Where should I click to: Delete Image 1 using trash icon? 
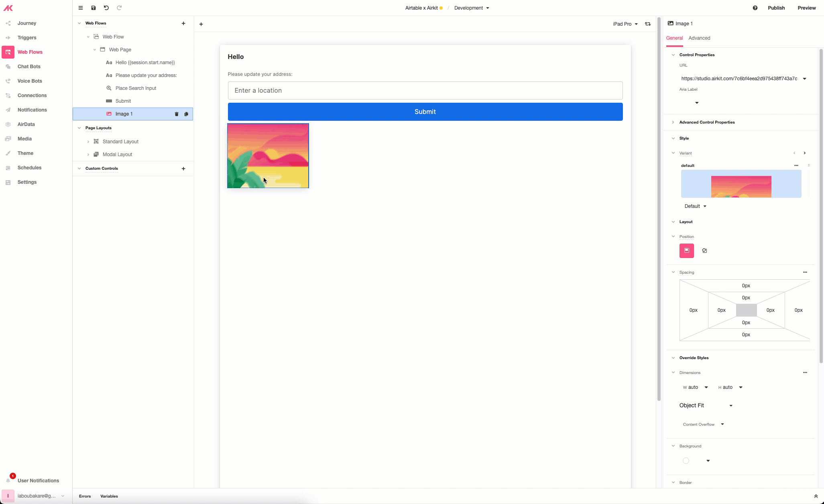[177, 114]
